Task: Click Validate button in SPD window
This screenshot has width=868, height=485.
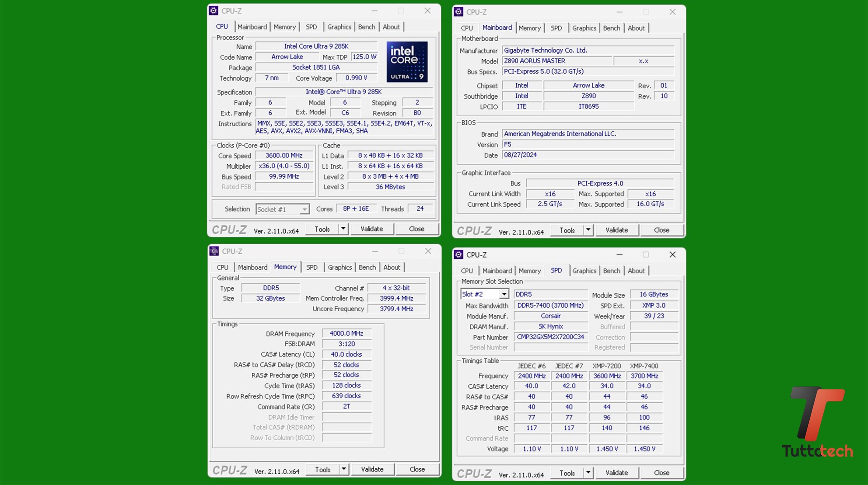Action: coord(617,473)
